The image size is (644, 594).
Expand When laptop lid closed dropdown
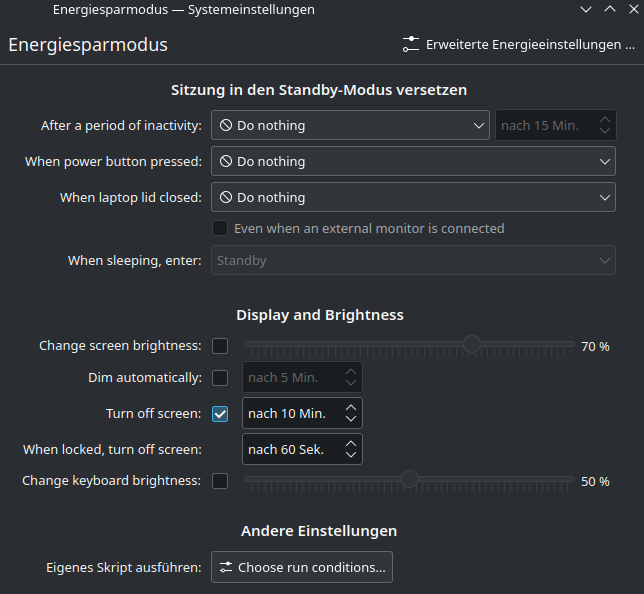412,197
